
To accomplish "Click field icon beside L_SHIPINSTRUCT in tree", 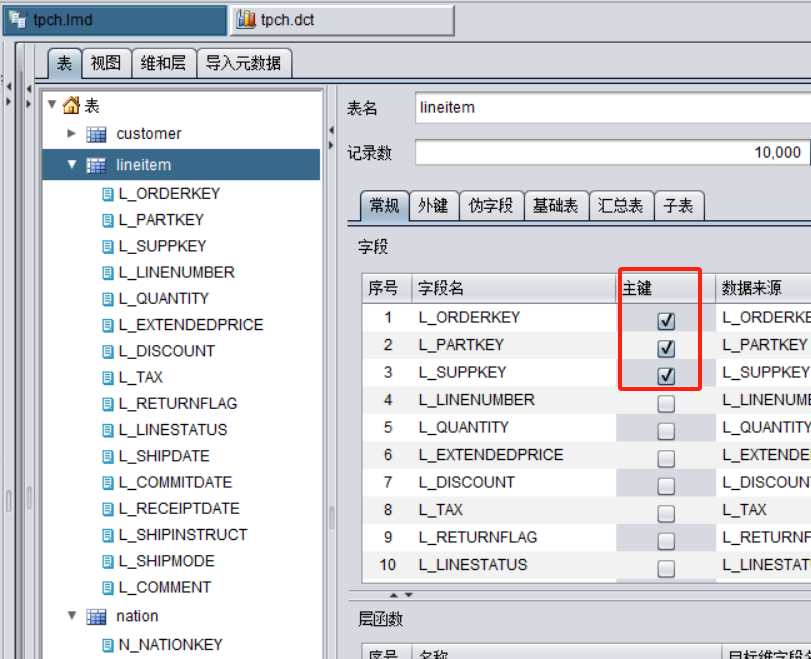I will tap(108, 536).
